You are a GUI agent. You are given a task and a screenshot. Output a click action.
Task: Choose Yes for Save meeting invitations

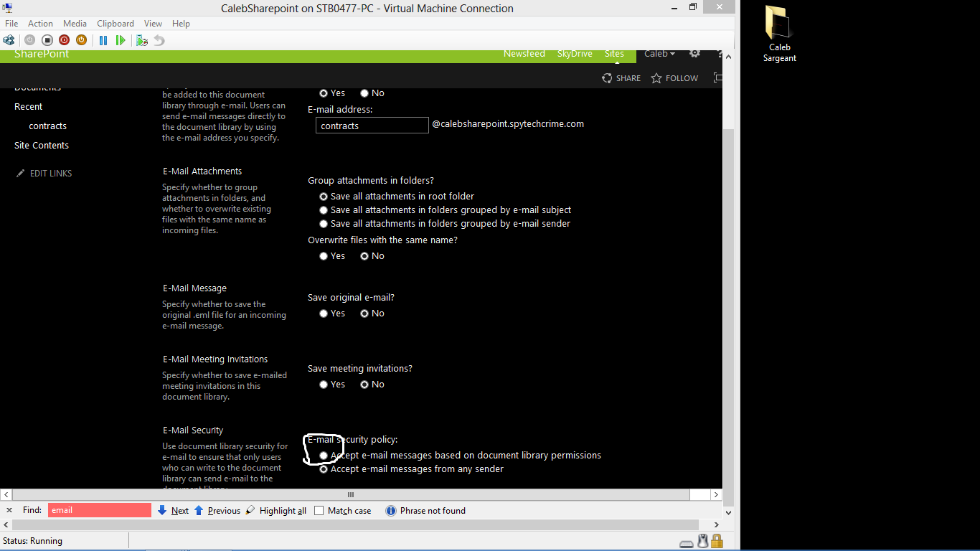324,385
